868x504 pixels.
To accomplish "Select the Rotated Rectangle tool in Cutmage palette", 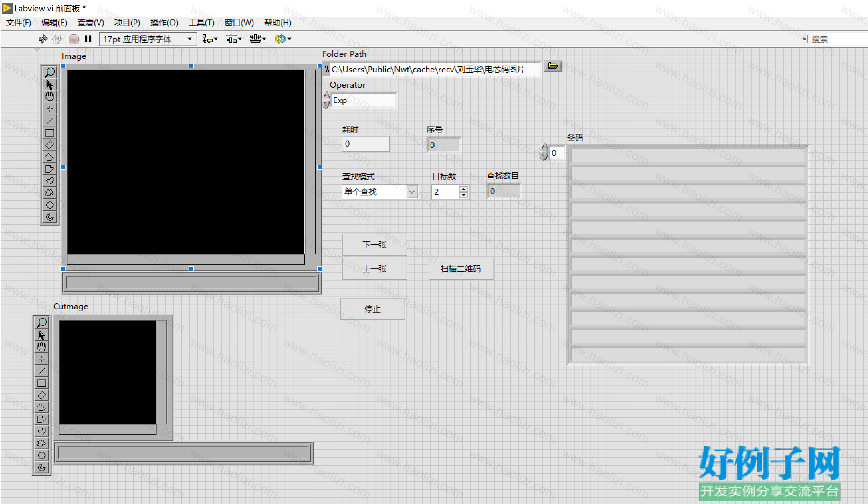I will click(x=42, y=395).
